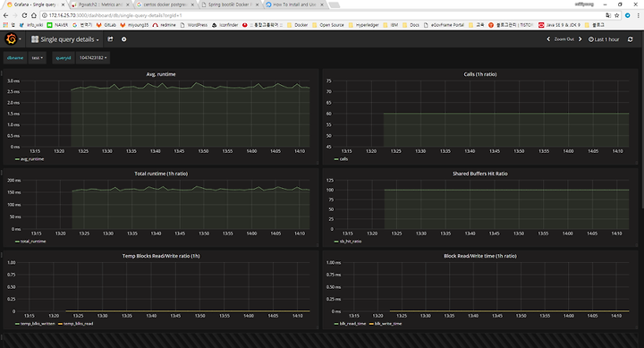Image resolution: width=644 pixels, height=348 pixels.
Task: Click the Total runtime (1h ratio) panel title
Action: click(161, 174)
